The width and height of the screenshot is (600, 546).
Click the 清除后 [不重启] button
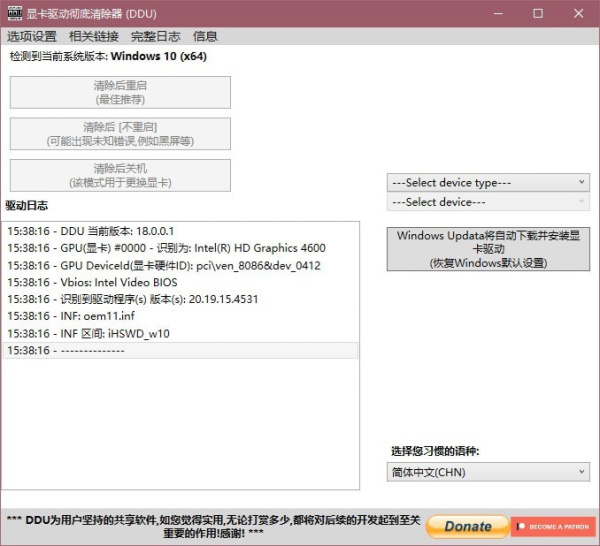point(120,134)
